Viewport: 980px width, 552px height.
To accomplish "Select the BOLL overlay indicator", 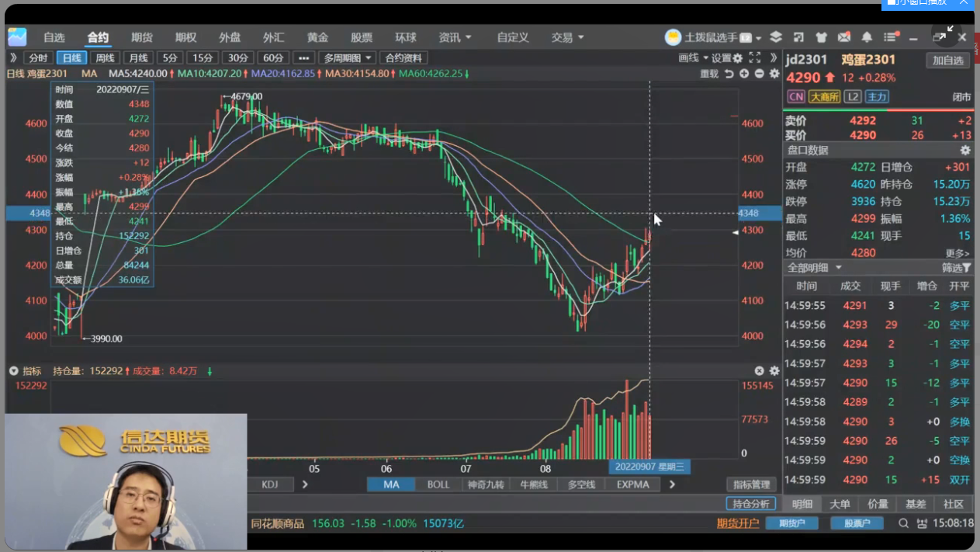I will tap(438, 484).
